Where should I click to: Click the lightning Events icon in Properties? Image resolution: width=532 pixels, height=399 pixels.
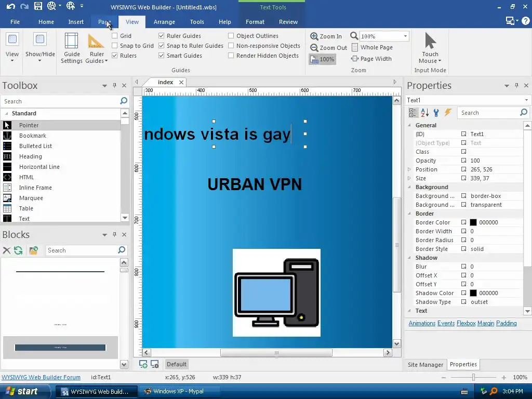[x=448, y=113]
